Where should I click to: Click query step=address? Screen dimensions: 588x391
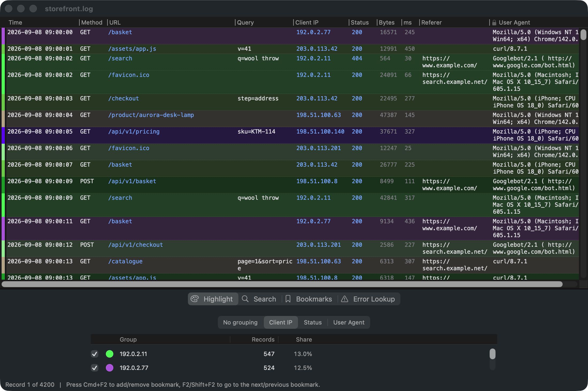(258, 99)
